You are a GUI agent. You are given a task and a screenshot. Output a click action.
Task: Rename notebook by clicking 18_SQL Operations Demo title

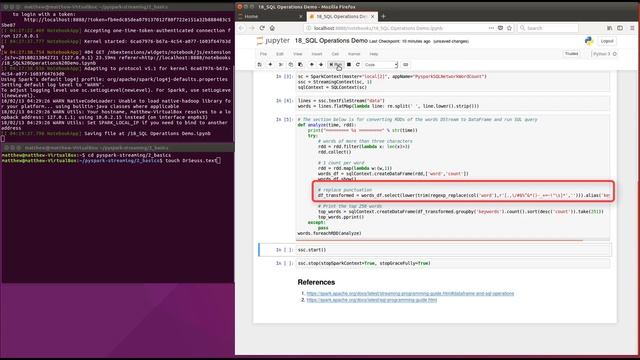click(x=331, y=41)
